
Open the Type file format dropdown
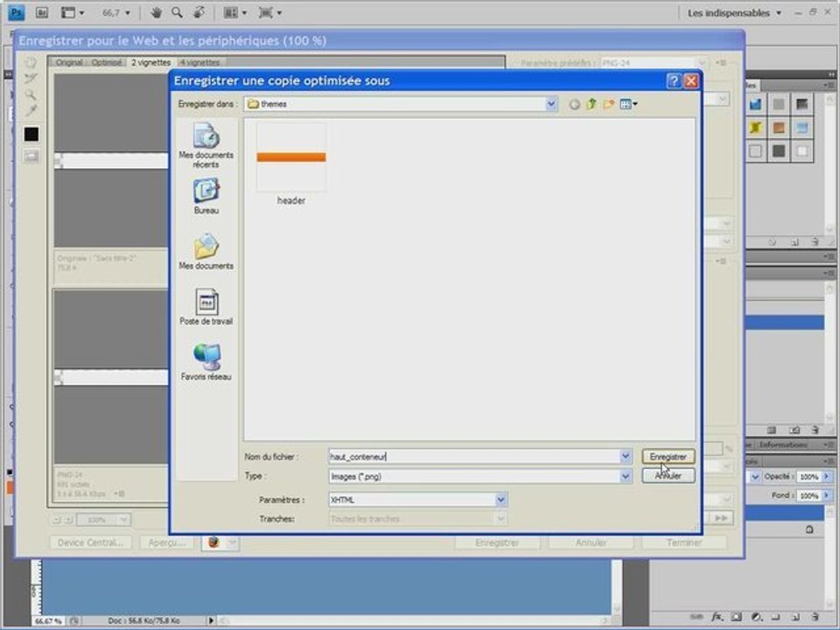[626, 476]
